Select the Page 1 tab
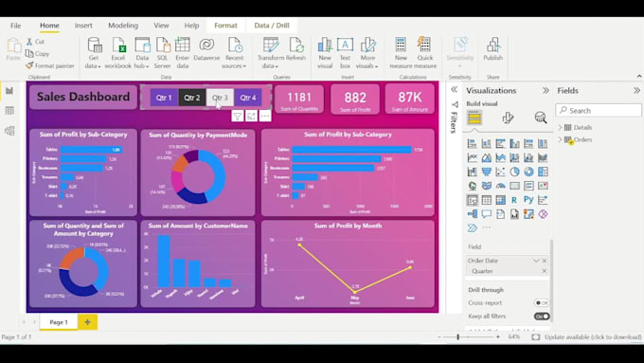The height and width of the screenshot is (363, 644). click(x=59, y=322)
